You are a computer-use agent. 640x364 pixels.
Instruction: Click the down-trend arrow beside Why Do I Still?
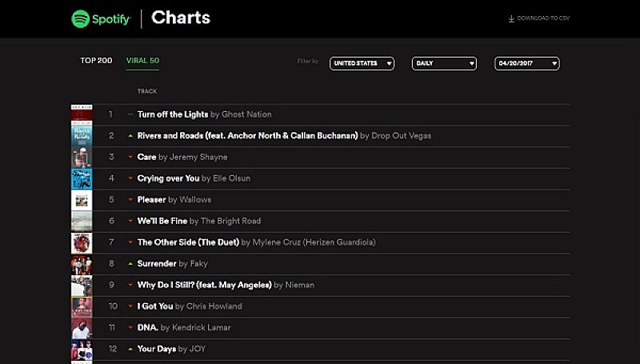click(x=130, y=285)
